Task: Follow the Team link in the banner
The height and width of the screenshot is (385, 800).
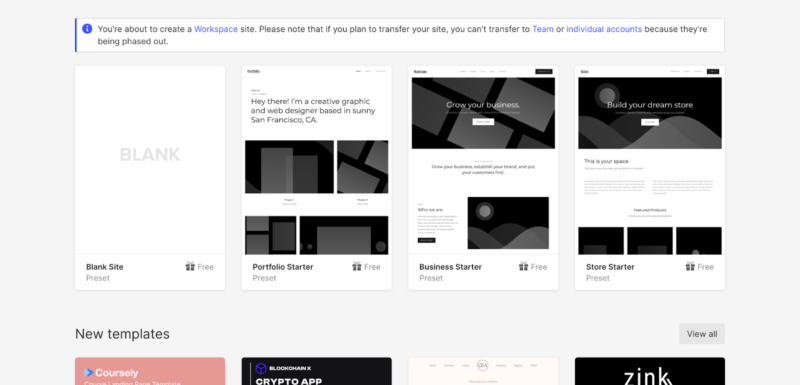Action: tap(542, 29)
